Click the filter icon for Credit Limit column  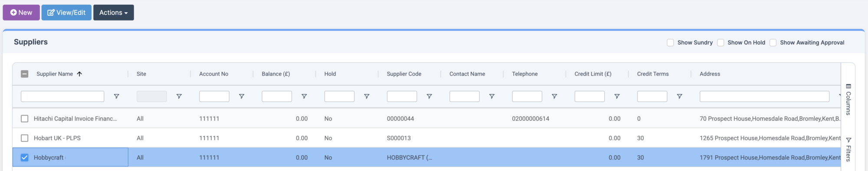click(x=617, y=96)
